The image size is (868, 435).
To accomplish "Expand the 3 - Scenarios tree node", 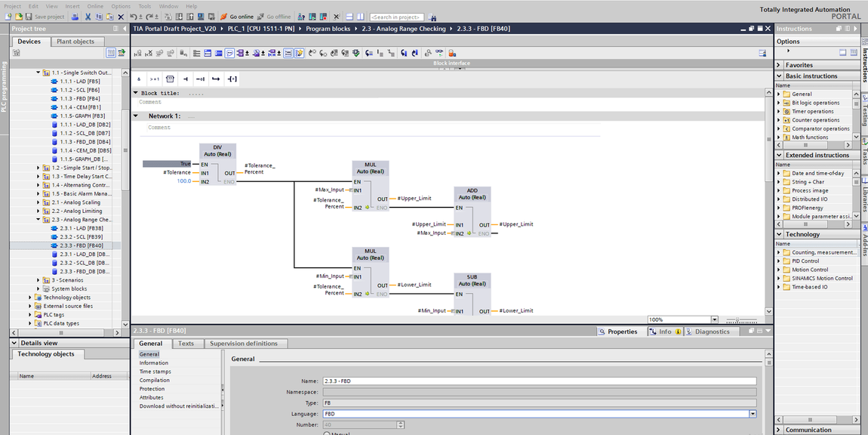I will (x=38, y=280).
